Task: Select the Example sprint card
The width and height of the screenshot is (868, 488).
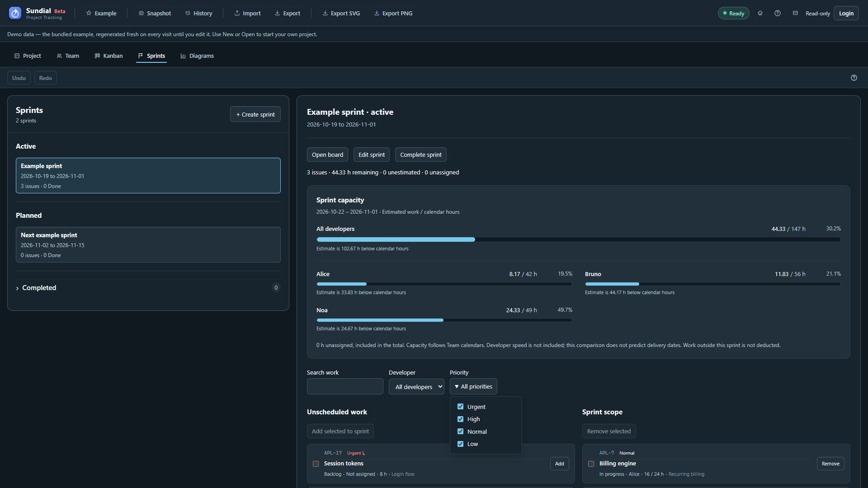Action: tap(148, 176)
